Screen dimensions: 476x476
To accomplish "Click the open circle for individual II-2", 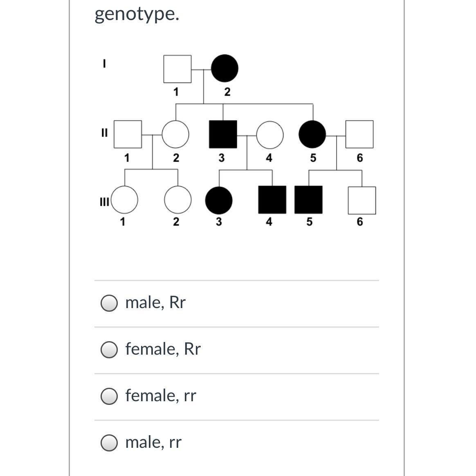I will tap(175, 134).
